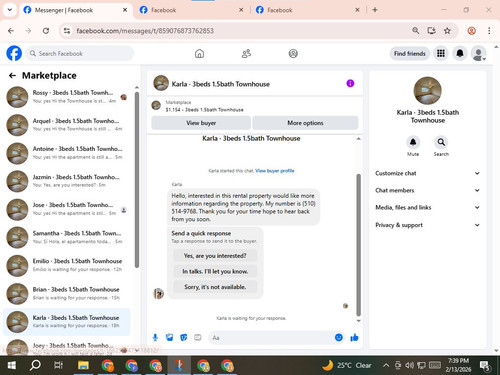Open the browser zoom magnifier icon
Screen dimensions: 500x375
pyautogui.click(x=415, y=31)
